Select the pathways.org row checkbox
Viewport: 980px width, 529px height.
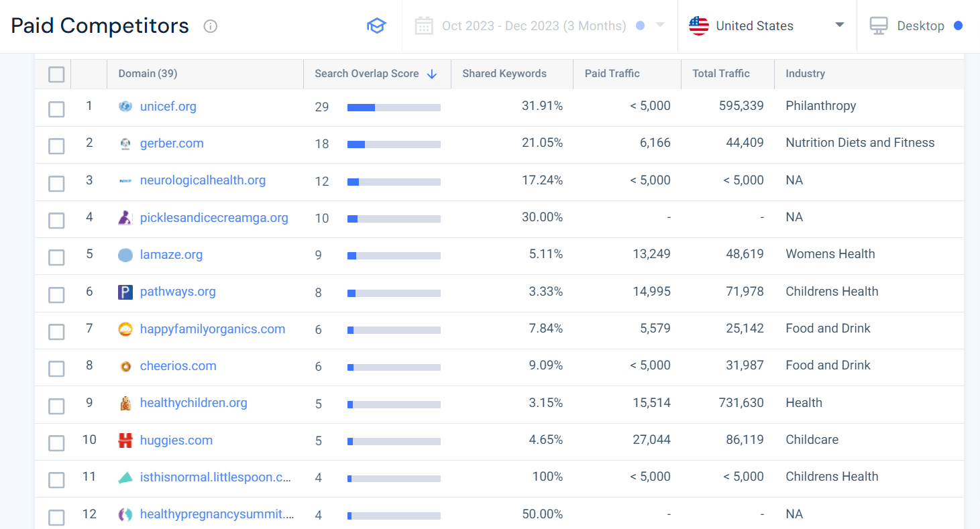click(x=56, y=295)
